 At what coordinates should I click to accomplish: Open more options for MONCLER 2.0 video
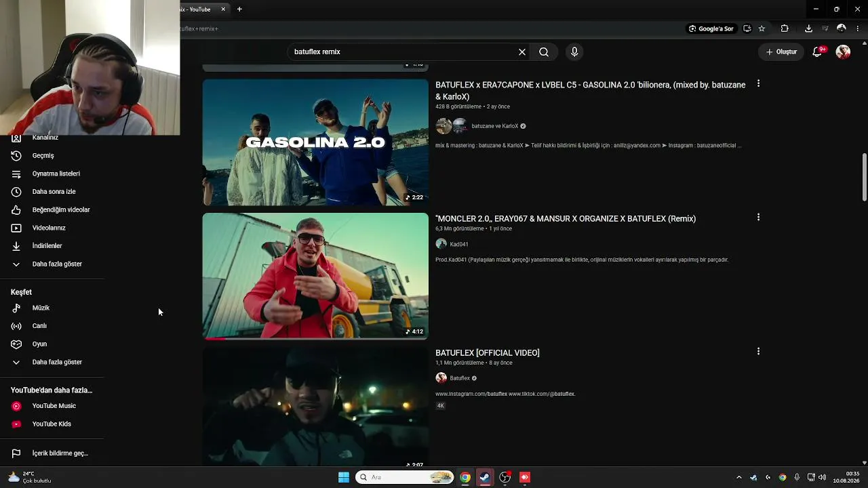[x=758, y=218]
